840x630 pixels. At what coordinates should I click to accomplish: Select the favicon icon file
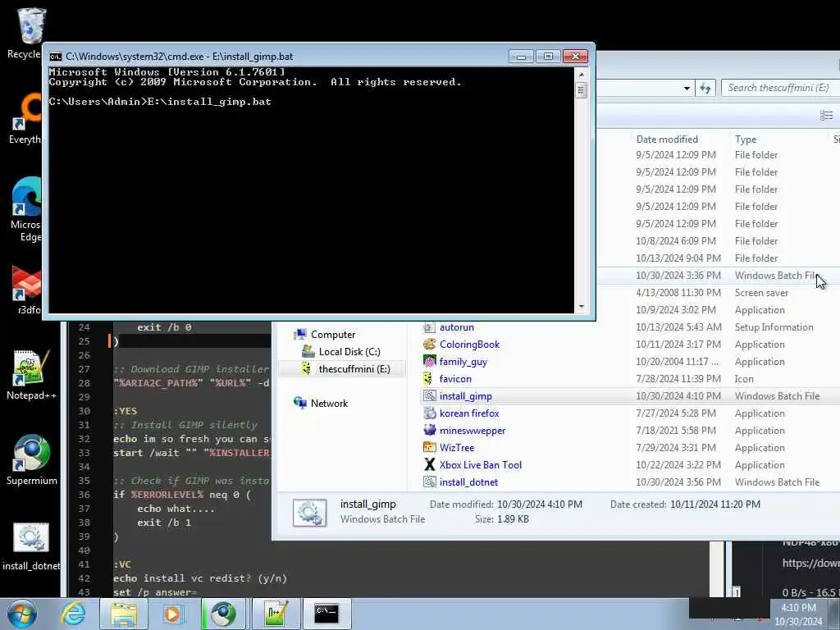click(x=455, y=379)
